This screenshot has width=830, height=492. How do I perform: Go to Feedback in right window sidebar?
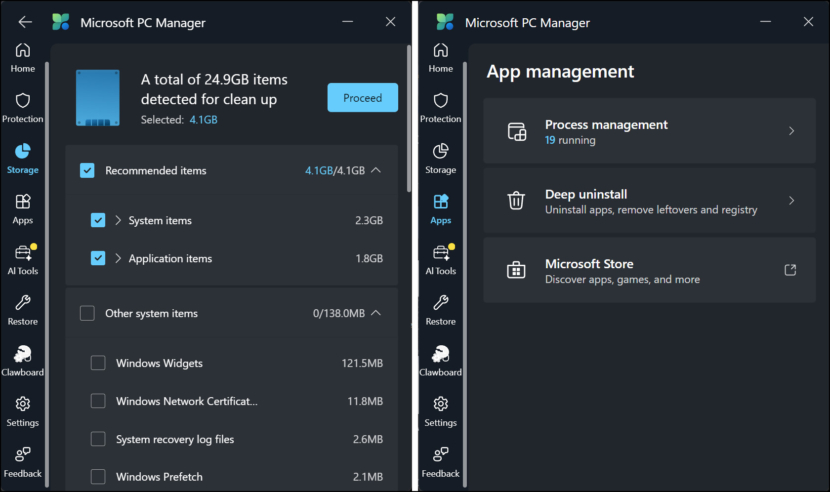tap(440, 462)
